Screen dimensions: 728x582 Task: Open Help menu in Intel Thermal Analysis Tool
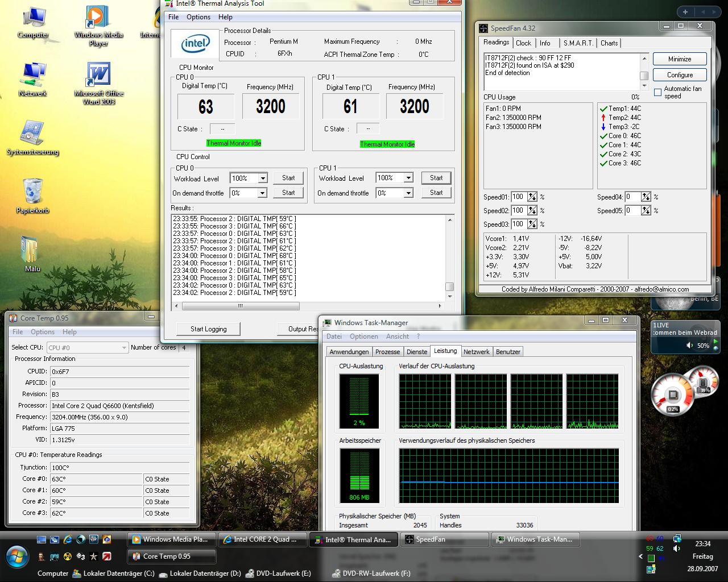[225, 17]
